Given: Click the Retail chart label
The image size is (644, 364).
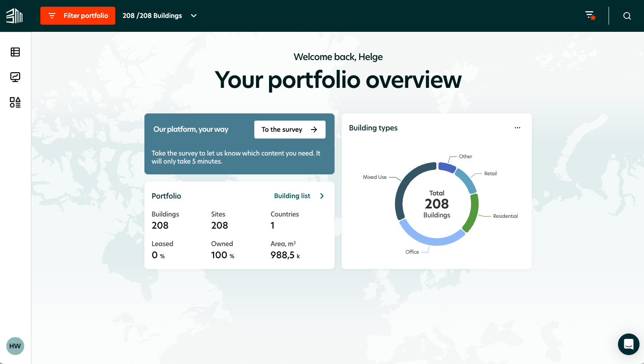Looking at the screenshot, I should [x=491, y=173].
